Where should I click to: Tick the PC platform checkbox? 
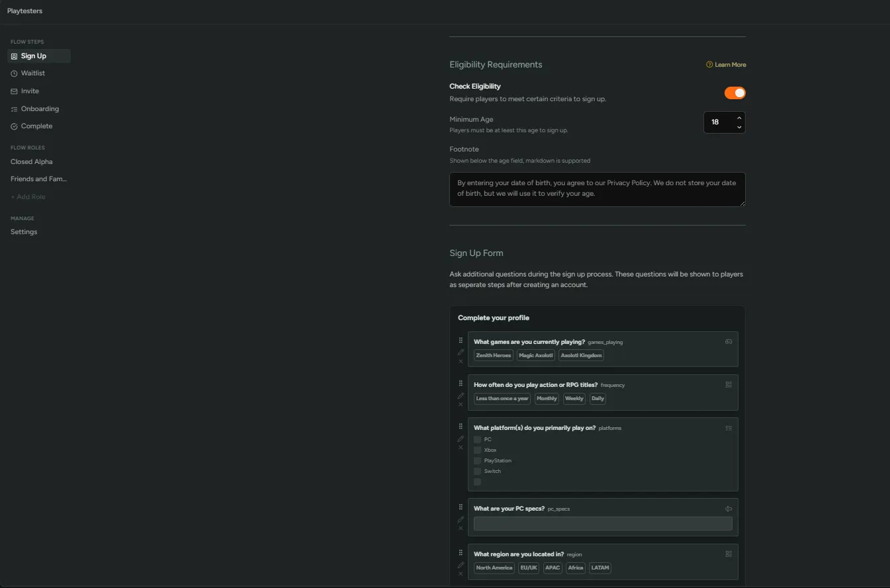tap(477, 439)
